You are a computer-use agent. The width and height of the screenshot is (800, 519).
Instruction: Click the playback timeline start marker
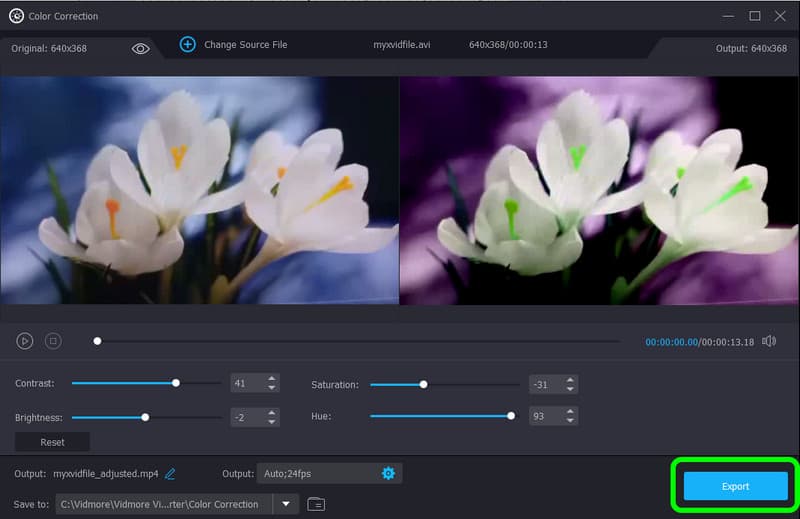(x=97, y=341)
